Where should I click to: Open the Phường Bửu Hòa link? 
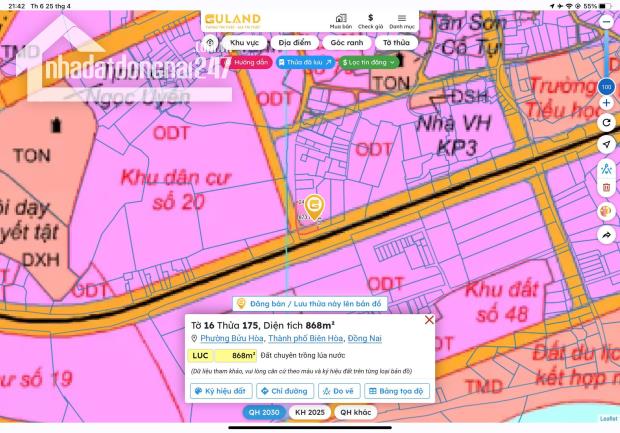(x=232, y=338)
